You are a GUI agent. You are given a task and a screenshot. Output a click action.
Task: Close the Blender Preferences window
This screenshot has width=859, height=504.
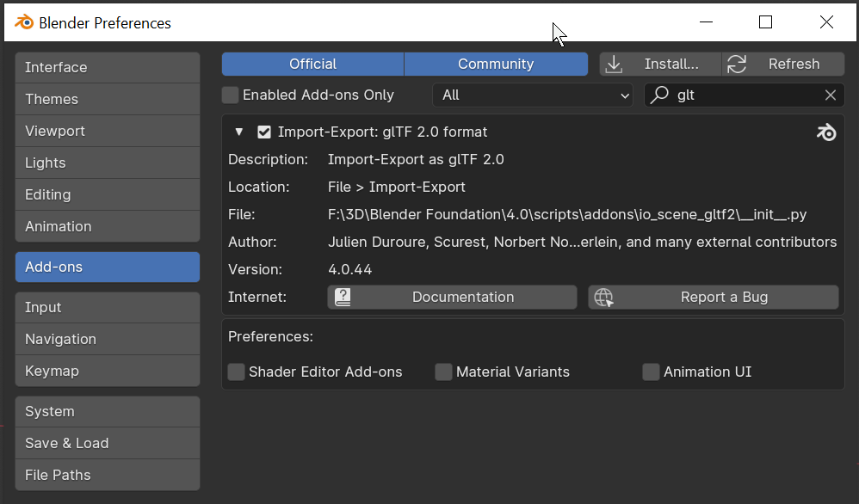pos(826,22)
